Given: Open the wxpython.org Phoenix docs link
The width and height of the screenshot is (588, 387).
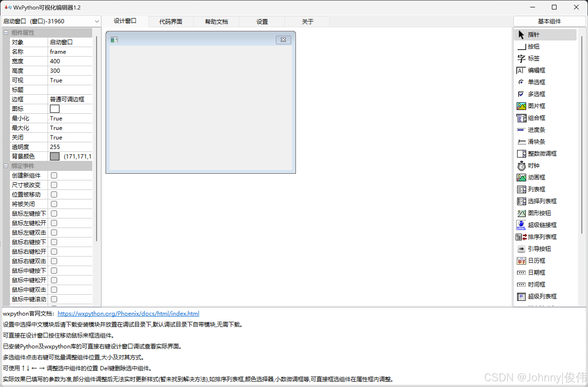Looking at the screenshot, I should point(128,313).
